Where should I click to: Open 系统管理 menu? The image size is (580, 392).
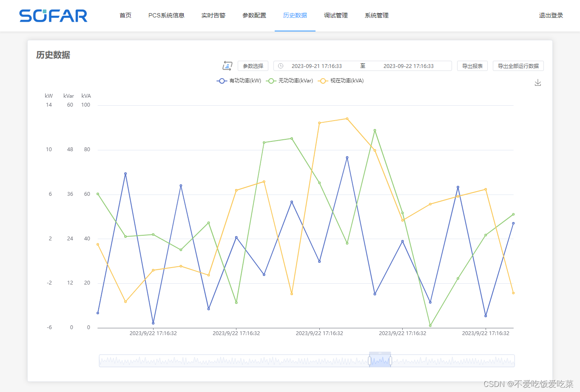(x=377, y=15)
